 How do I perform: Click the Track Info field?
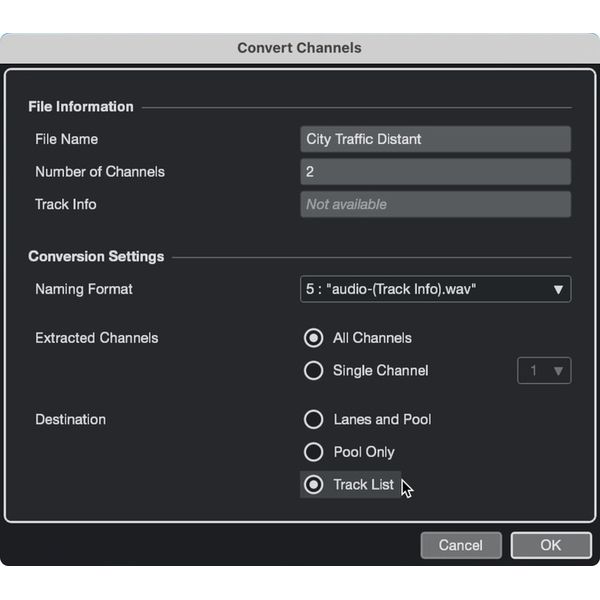click(435, 204)
